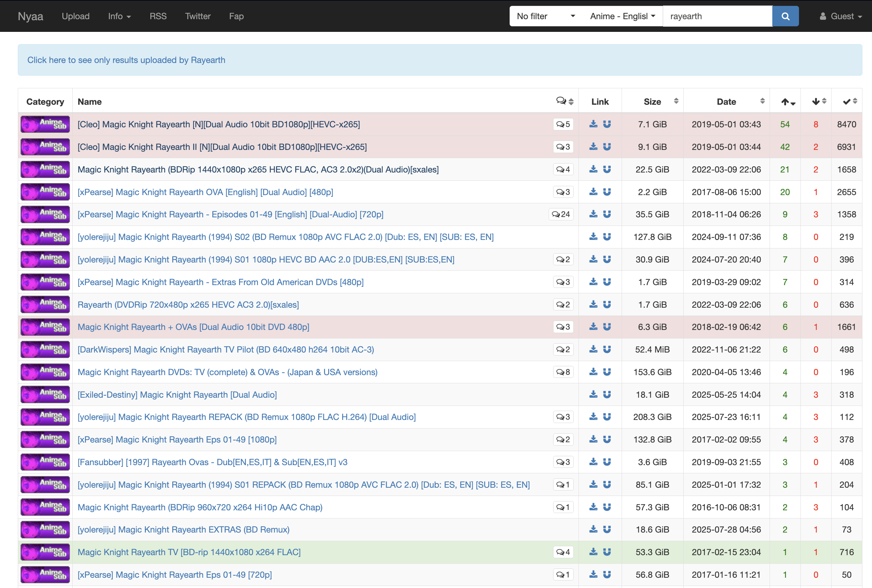Open magnet link for xPearse Rayearth OVA
This screenshot has height=588, width=872.
tap(607, 192)
